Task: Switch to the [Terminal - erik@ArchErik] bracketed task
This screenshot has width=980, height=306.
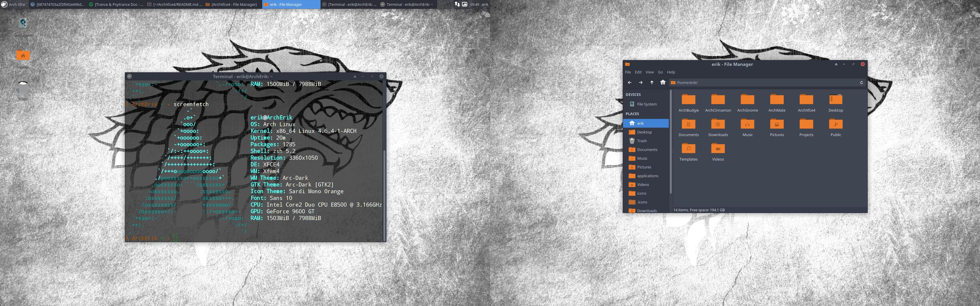Action: pos(349,5)
